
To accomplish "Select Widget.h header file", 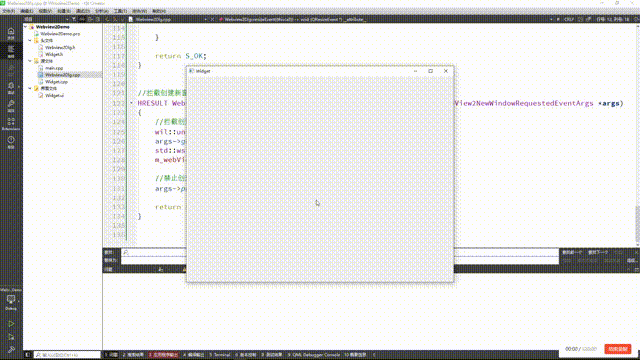I will (x=54, y=54).
